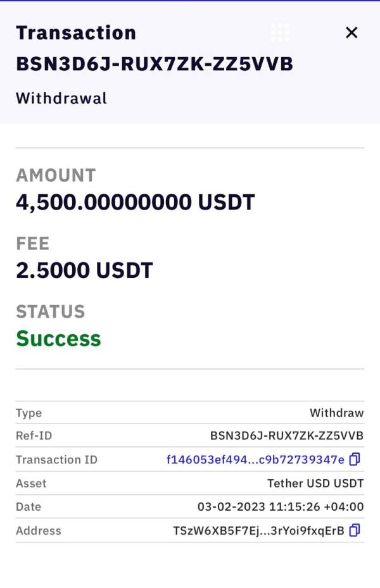Click the Withdrawal subtitle in the header
Screen dimensions: 380x588
(x=61, y=98)
